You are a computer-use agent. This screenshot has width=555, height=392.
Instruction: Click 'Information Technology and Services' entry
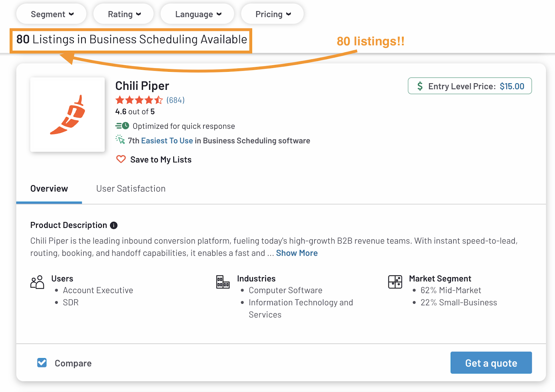(x=301, y=308)
